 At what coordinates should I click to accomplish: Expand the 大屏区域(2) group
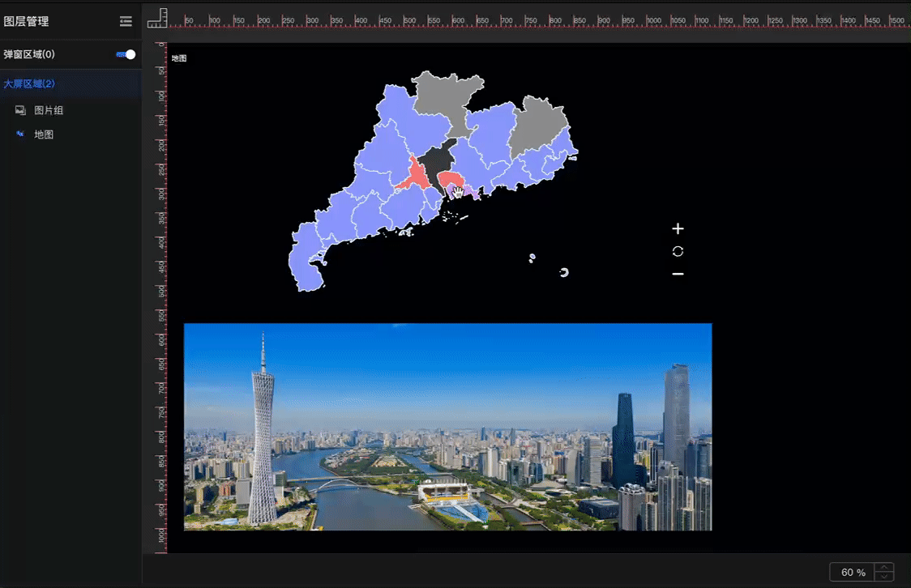coord(29,83)
